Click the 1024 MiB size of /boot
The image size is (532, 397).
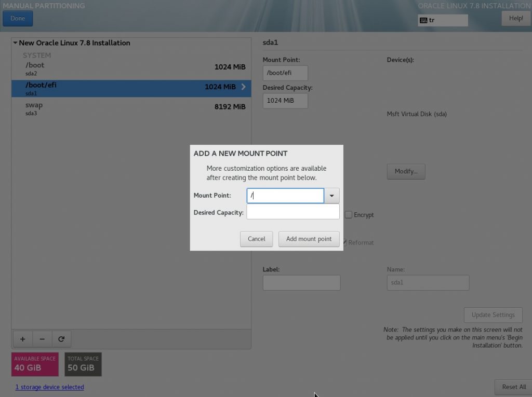230,67
